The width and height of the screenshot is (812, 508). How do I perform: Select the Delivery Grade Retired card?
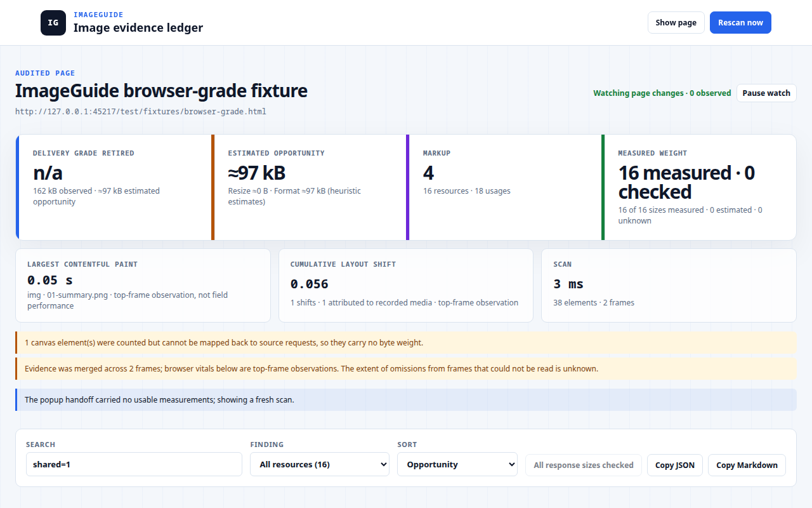pos(114,187)
